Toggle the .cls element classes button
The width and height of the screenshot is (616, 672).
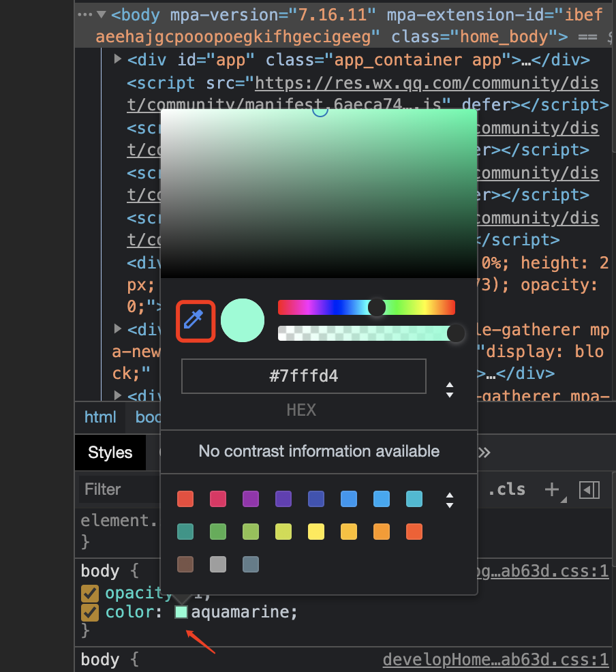(x=507, y=489)
